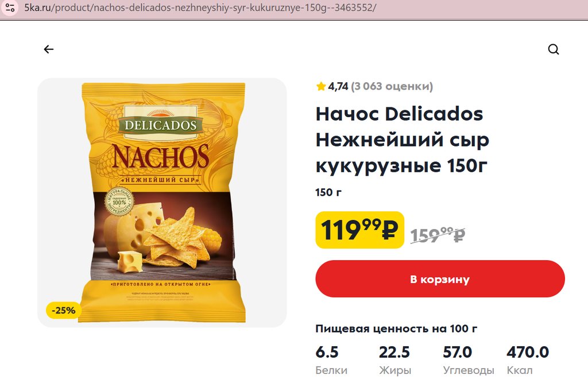The width and height of the screenshot is (588, 383).
Task: Add product with В корзину button
Action: (440, 278)
